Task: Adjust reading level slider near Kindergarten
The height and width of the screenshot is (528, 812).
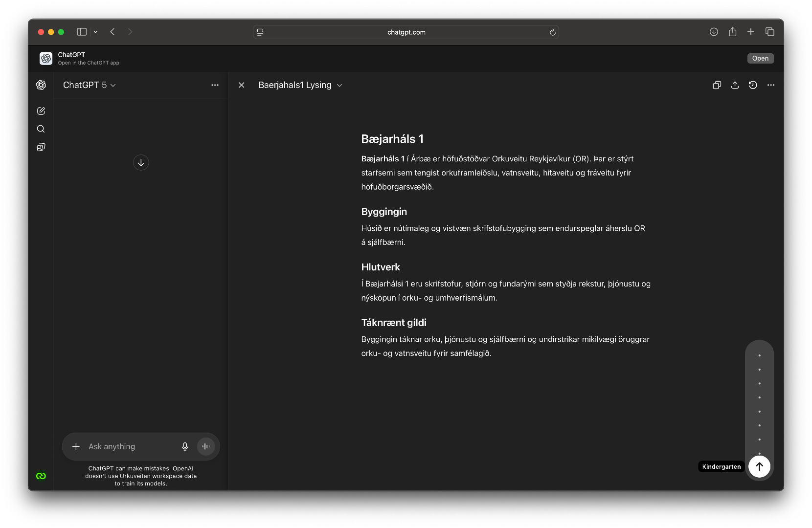Action: [x=759, y=466]
